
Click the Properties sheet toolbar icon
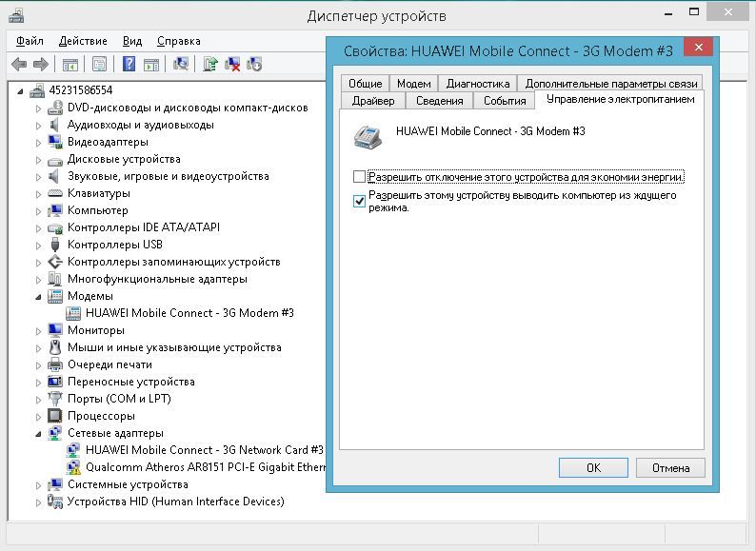[99, 64]
